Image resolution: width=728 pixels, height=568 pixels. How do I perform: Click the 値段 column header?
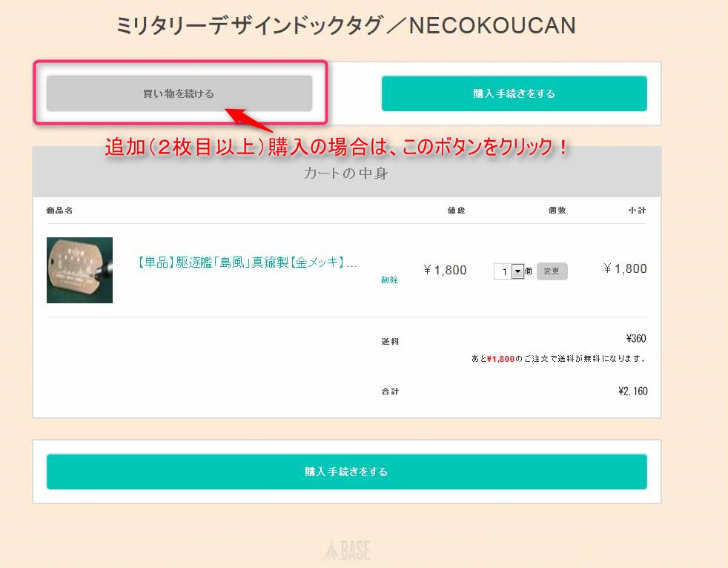[456, 211]
